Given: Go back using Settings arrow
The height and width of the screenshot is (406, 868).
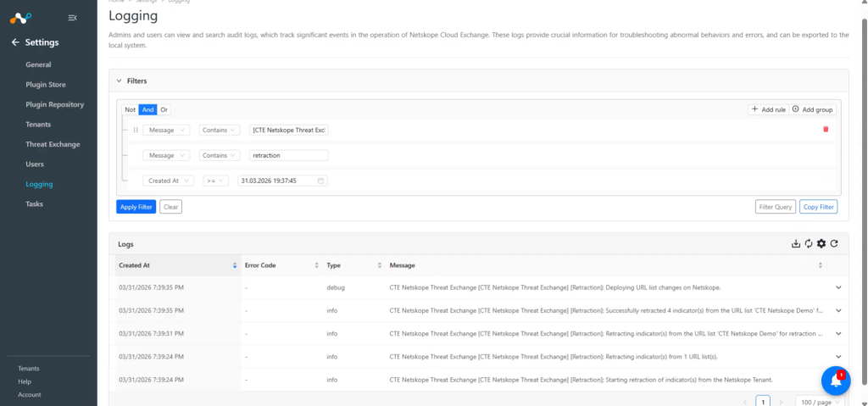Looking at the screenshot, I should (x=15, y=42).
